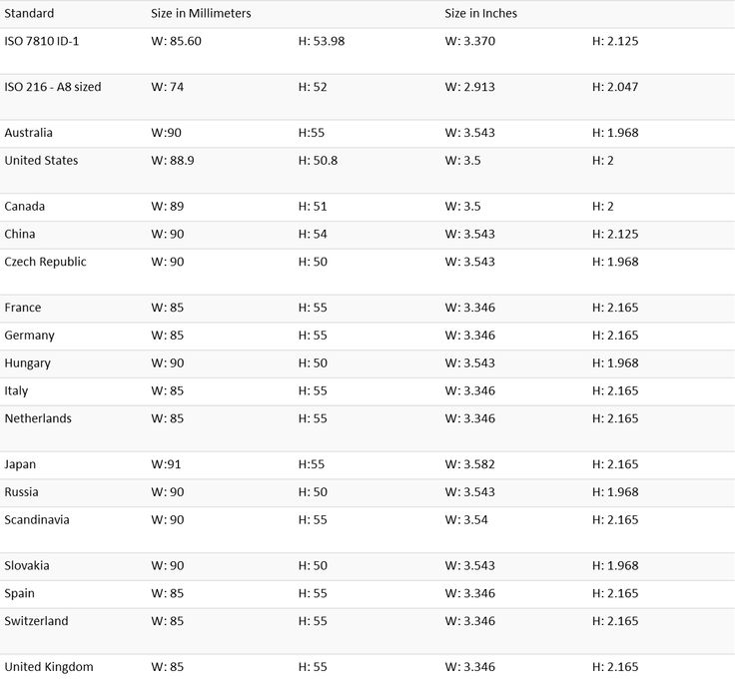Click ISO 7810 height in inches H: 2.125

(615, 41)
